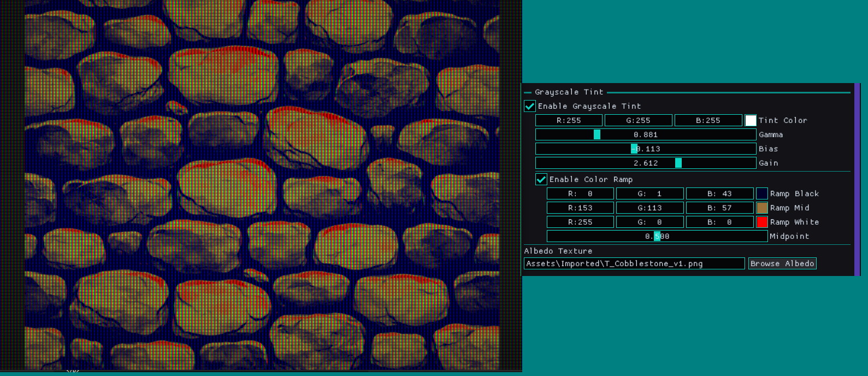Select the Ramp Mid R:153 field
868x376 pixels.
click(580, 208)
